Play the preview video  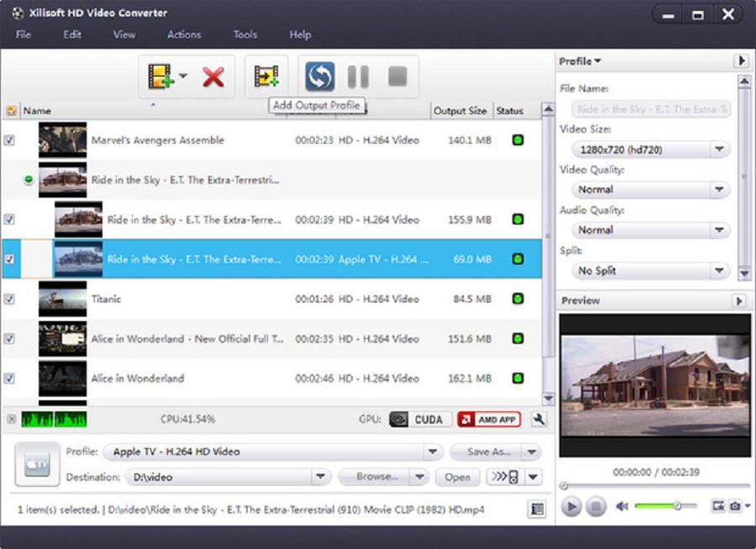571,506
